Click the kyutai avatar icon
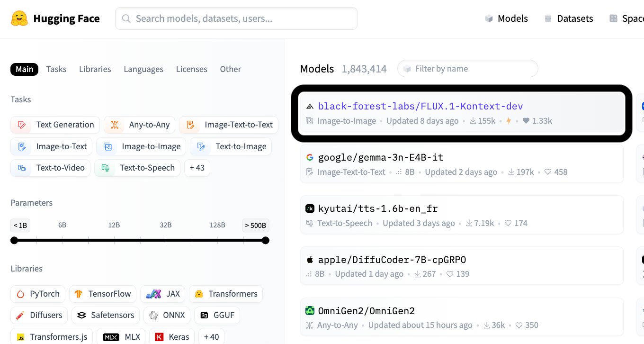 click(x=310, y=208)
